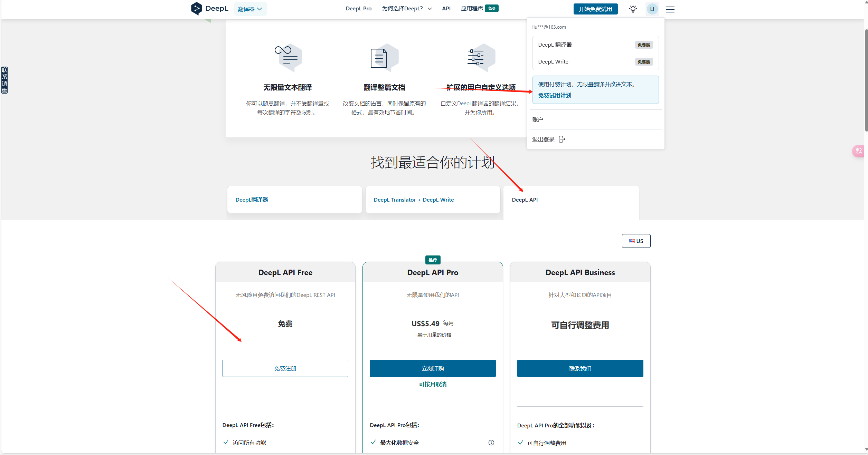Viewport: 868px width, 455px height.
Task: Click the pink translate extension floating icon
Action: pyautogui.click(x=859, y=151)
